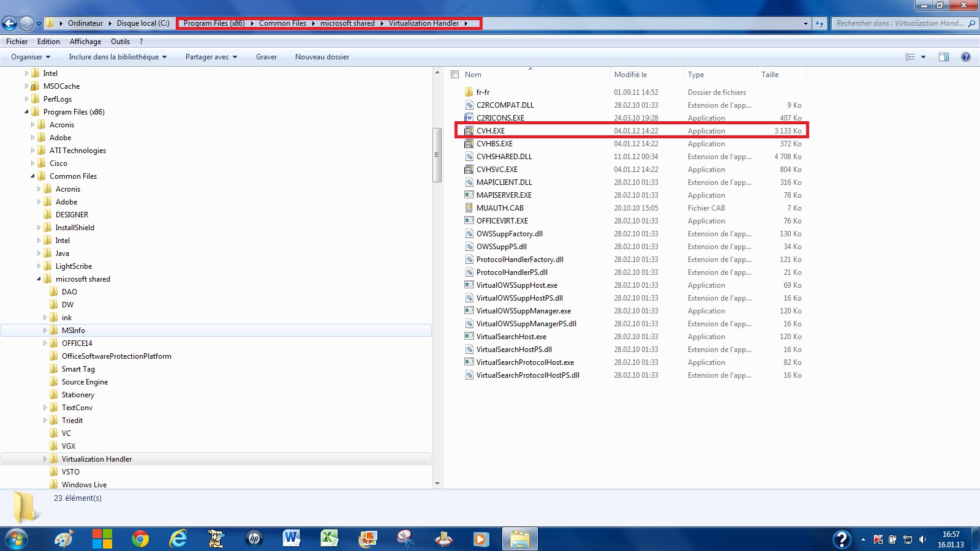980x551 pixels.
Task: Select the Stationery folder in tree
Action: [78, 395]
